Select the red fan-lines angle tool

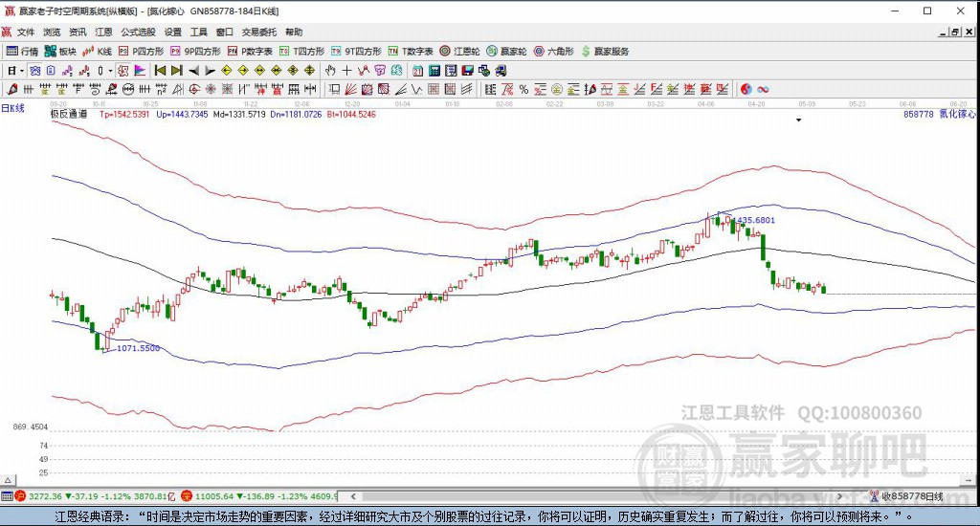pos(350,89)
